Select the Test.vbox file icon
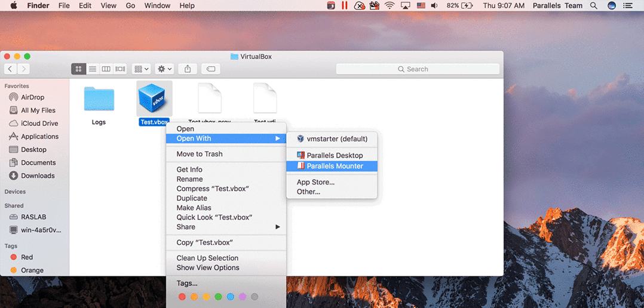644x308 pixels. [154, 99]
